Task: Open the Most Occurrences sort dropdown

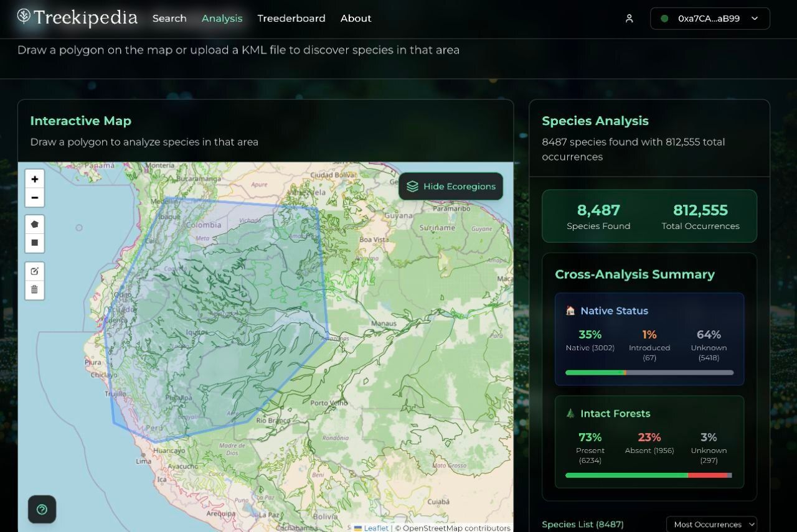Action: pos(712,525)
